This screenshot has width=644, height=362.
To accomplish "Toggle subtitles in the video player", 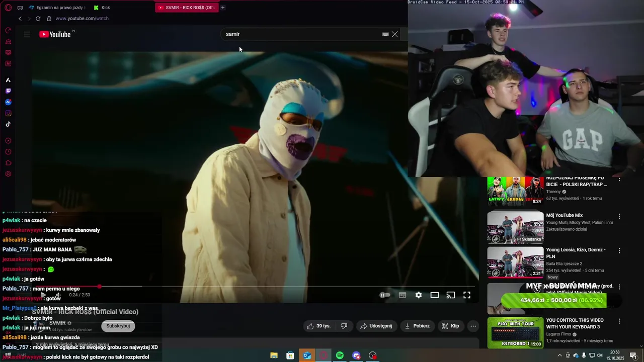I will pyautogui.click(x=403, y=295).
